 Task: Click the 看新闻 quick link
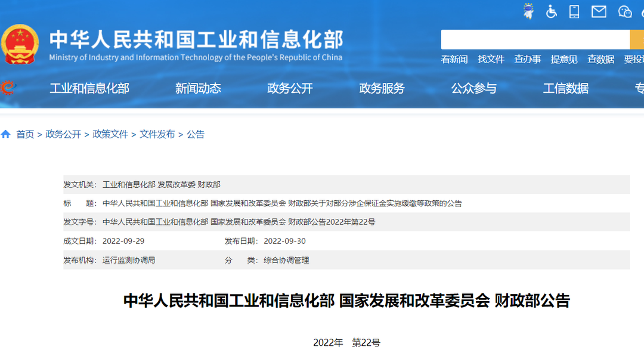pos(454,59)
